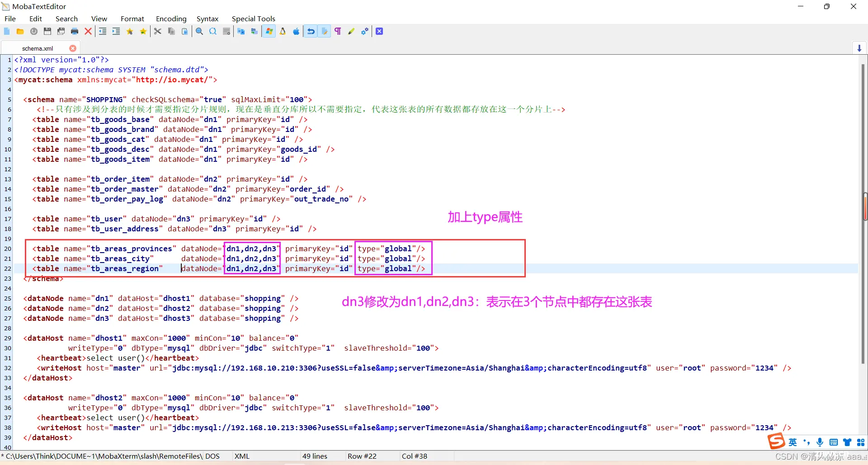Cut selection with scissors icon
This screenshot has height=465, width=868.
coord(158,31)
